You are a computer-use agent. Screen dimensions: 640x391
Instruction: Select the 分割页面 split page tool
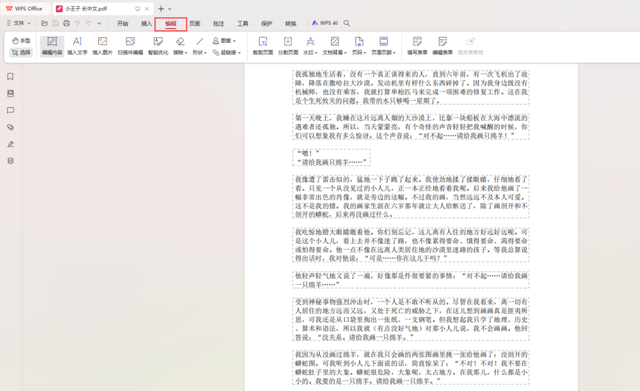coord(288,46)
